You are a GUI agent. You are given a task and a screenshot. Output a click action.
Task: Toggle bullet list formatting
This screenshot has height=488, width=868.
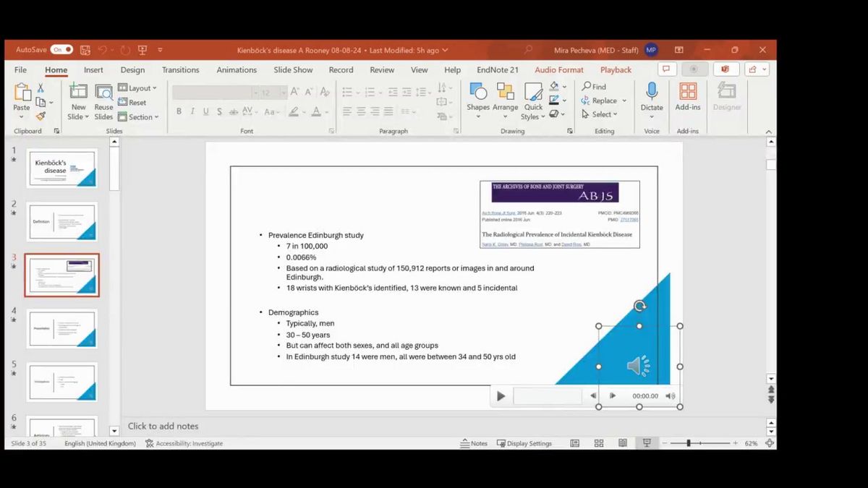coord(347,92)
